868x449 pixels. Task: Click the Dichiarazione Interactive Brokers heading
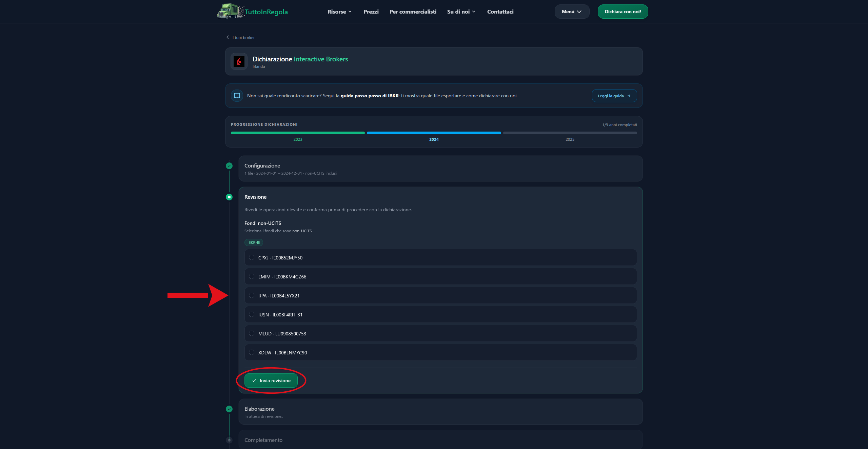coord(300,59)
